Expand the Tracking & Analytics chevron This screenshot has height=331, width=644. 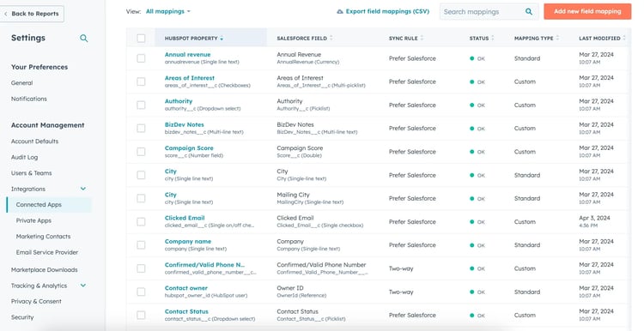pyautogui.click(x=83, y=286)
